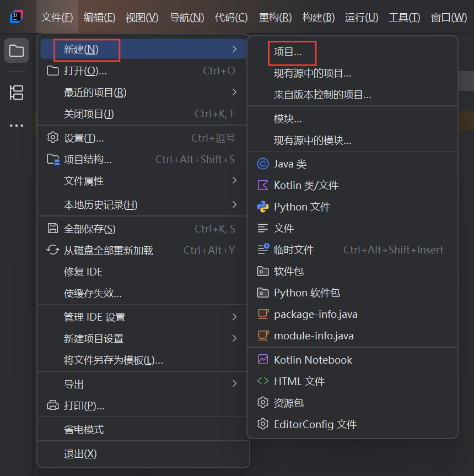Click the lines icon for 文件

tap(263, 228)
